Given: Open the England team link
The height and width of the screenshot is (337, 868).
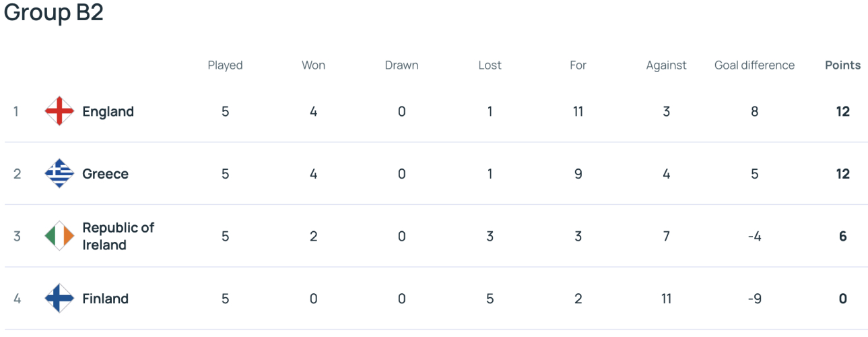Looking at the screenshot, I should tap(108, 111).
